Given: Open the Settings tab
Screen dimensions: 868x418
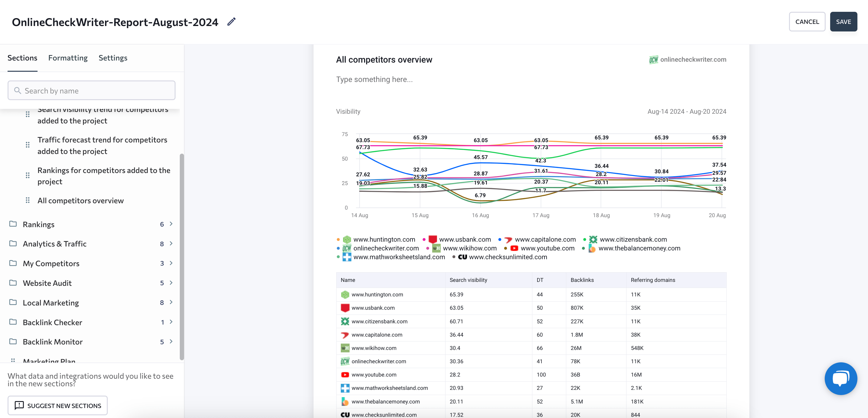Looking at the screenshot, I should pos(113,58).
